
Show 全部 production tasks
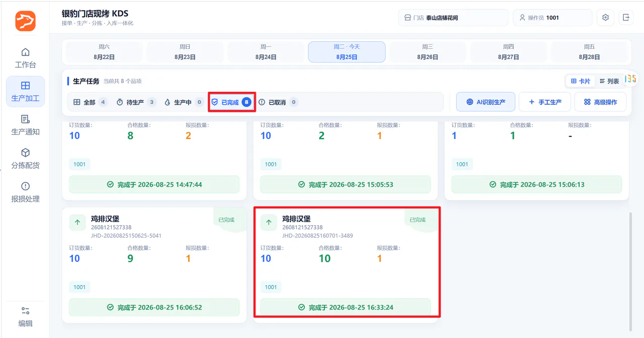[90, 102]
